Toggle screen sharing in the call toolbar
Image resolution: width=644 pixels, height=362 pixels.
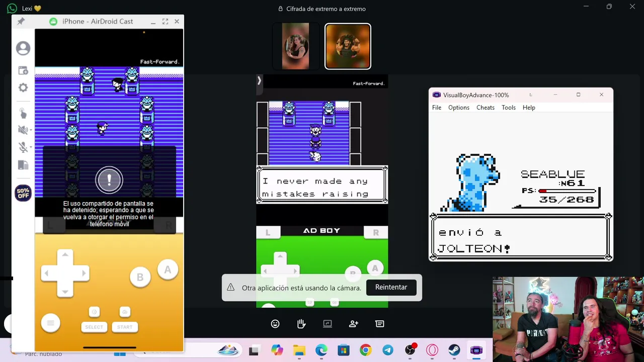click(x=328, y=324)
